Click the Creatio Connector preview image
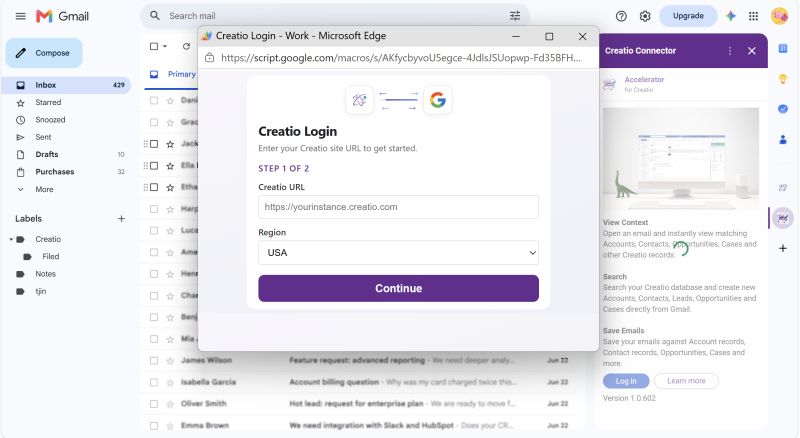The height and width of the screenshot is (438, 800). click(681, 159)
